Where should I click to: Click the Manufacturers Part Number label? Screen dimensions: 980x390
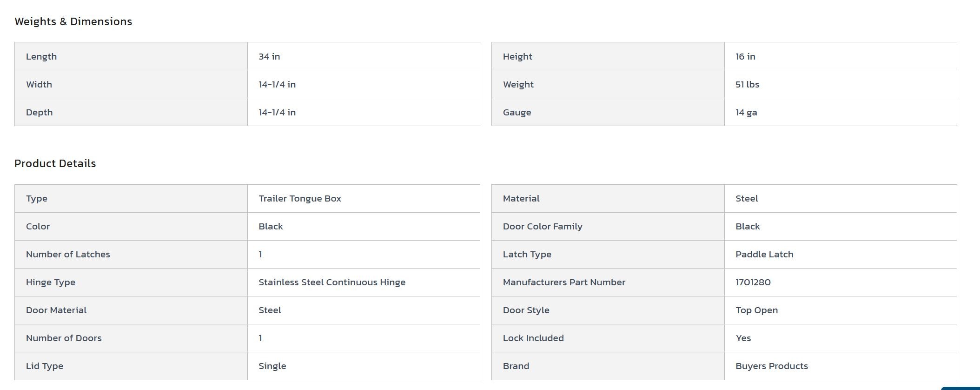coord(564,282)
